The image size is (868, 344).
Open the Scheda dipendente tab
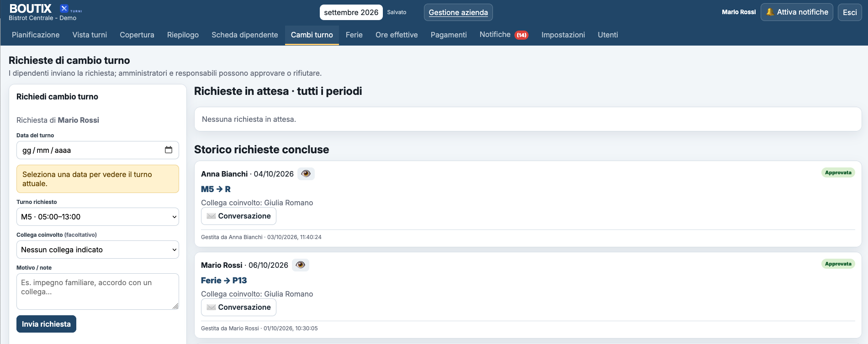click(245, 35)
